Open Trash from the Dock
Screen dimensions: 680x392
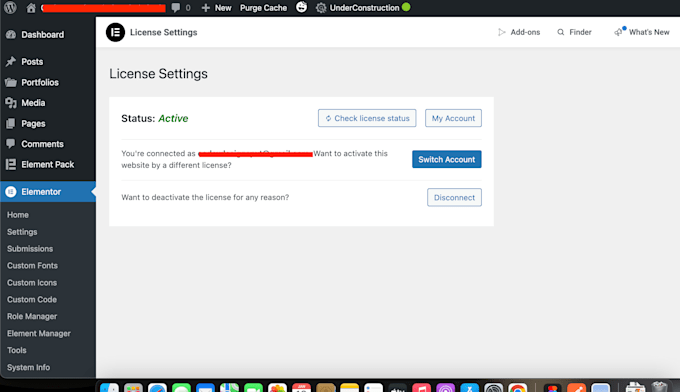click(x=659, y=387)
